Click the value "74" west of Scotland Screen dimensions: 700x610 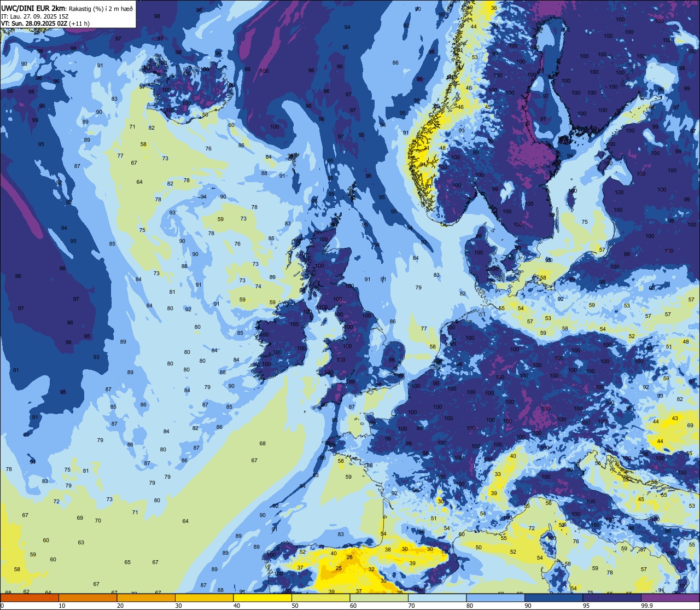point(258,286)
